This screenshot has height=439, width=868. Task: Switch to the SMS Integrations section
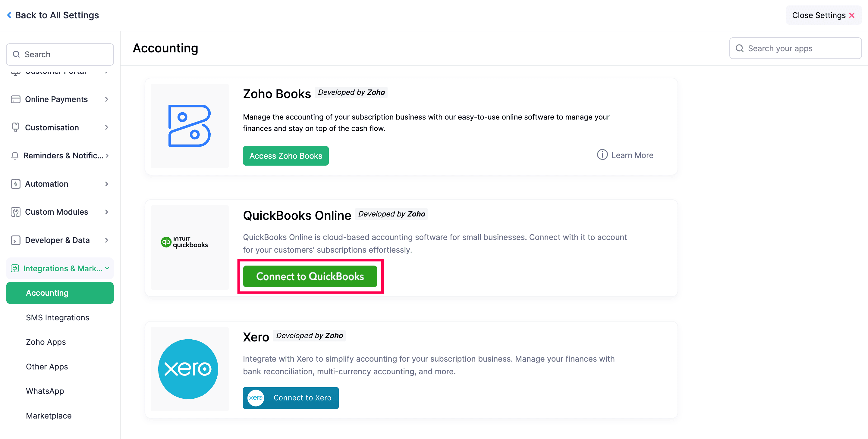[x=57, y=317]
